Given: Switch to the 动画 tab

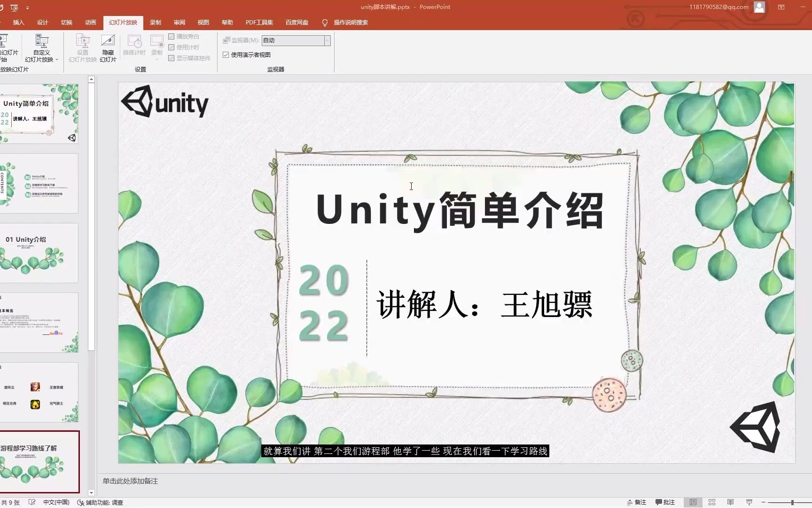Looking at the screenshot, I should coord(90,23).
